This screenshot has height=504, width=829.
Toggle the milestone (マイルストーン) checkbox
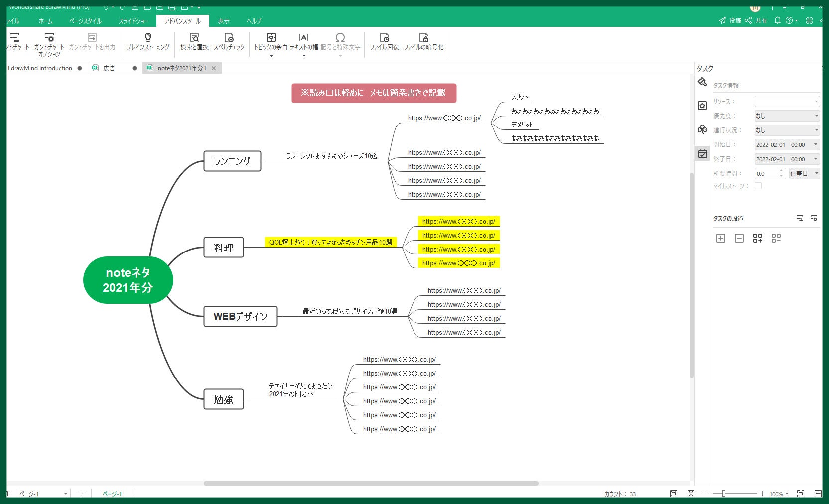click(x=758, y=186)
